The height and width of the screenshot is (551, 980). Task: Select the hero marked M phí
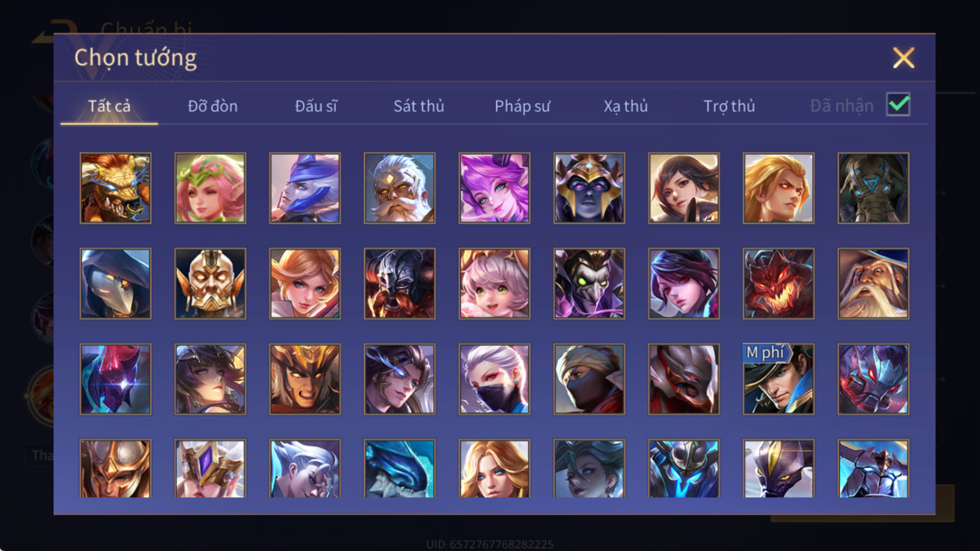pyautogui.click(x=778, y=379)
